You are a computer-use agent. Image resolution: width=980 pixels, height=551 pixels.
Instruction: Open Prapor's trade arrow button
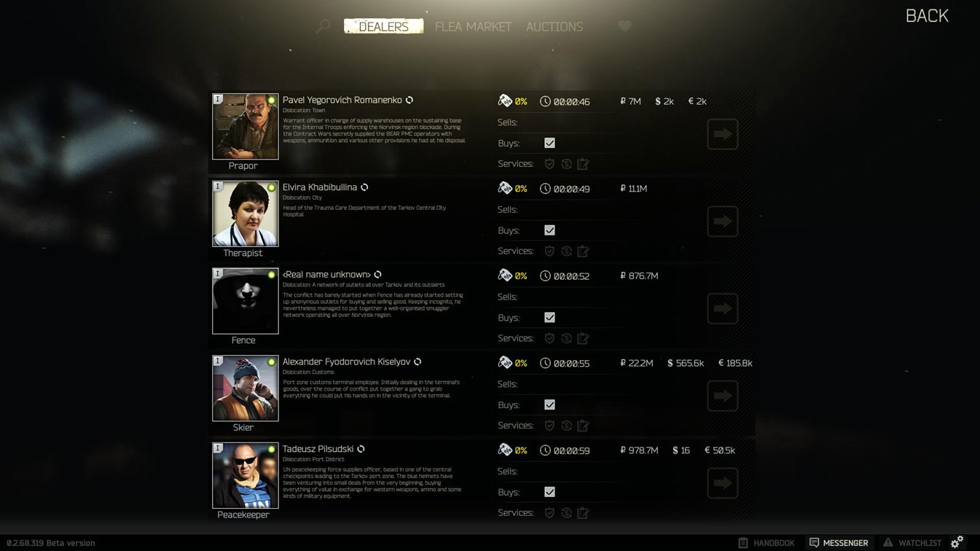click(x=722, y=134)
